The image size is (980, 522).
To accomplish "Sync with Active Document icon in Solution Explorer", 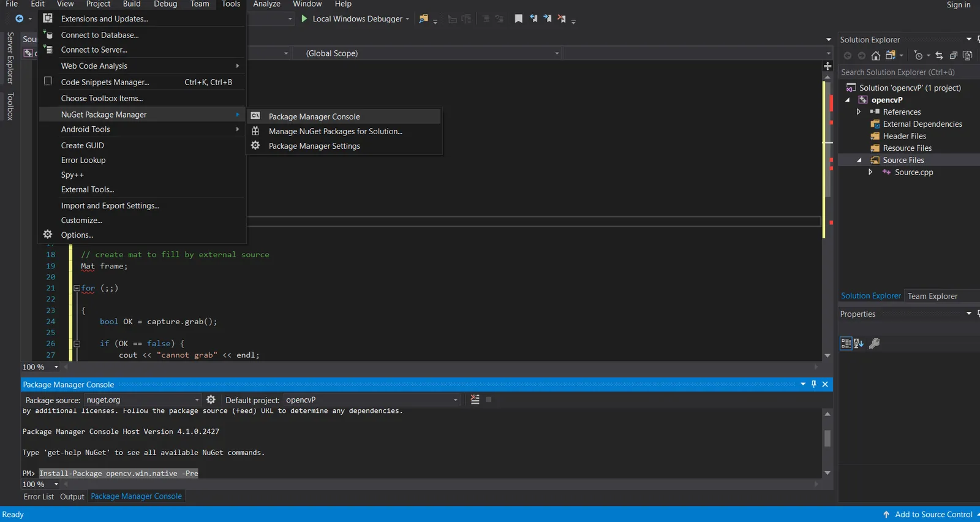I will [x=939, y=56].
